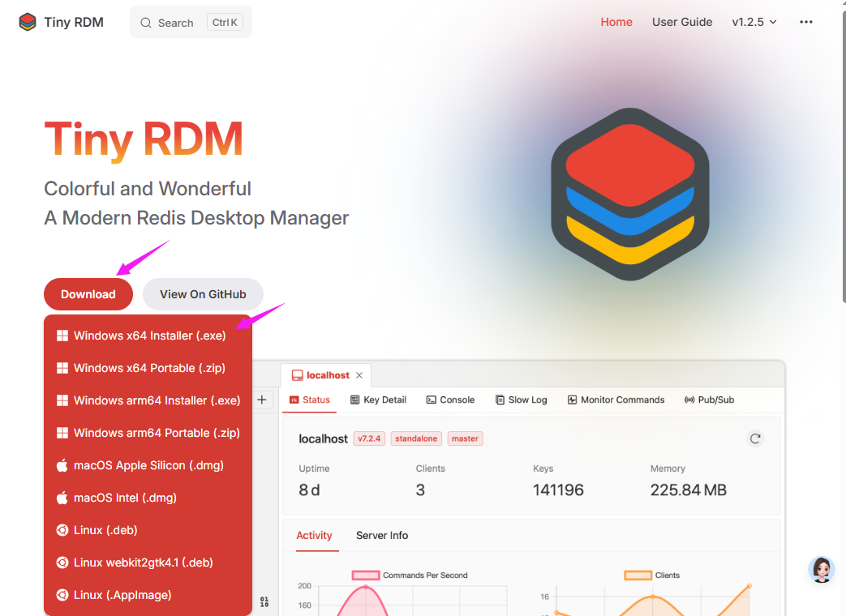Click the 'Colorful and Wonderful' tagline

click(x=148, y=189)
